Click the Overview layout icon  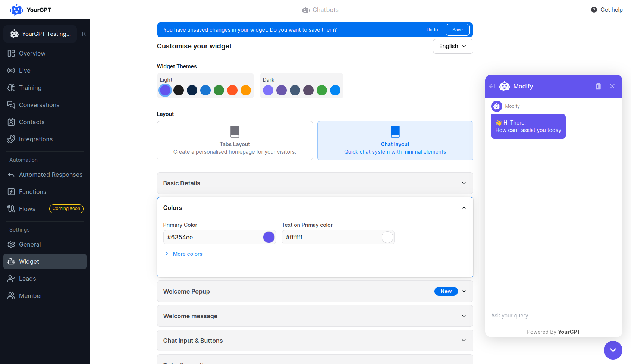coord(11,53)
